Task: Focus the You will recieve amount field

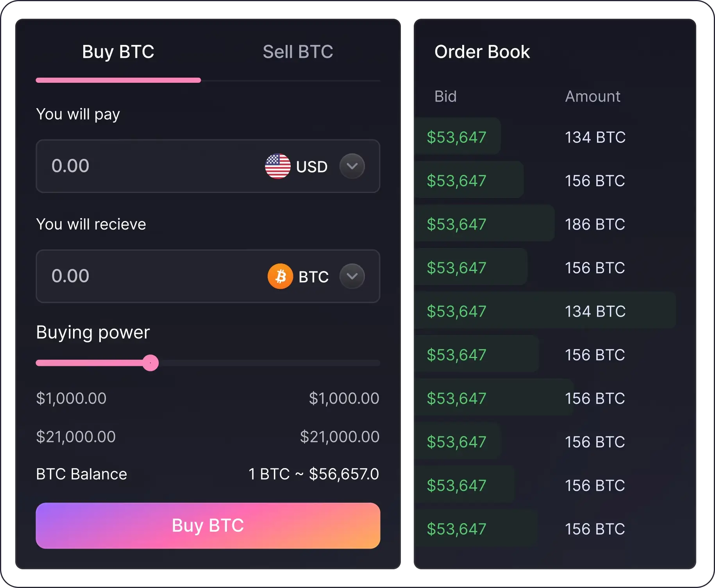Action: [x=208, y=276]
